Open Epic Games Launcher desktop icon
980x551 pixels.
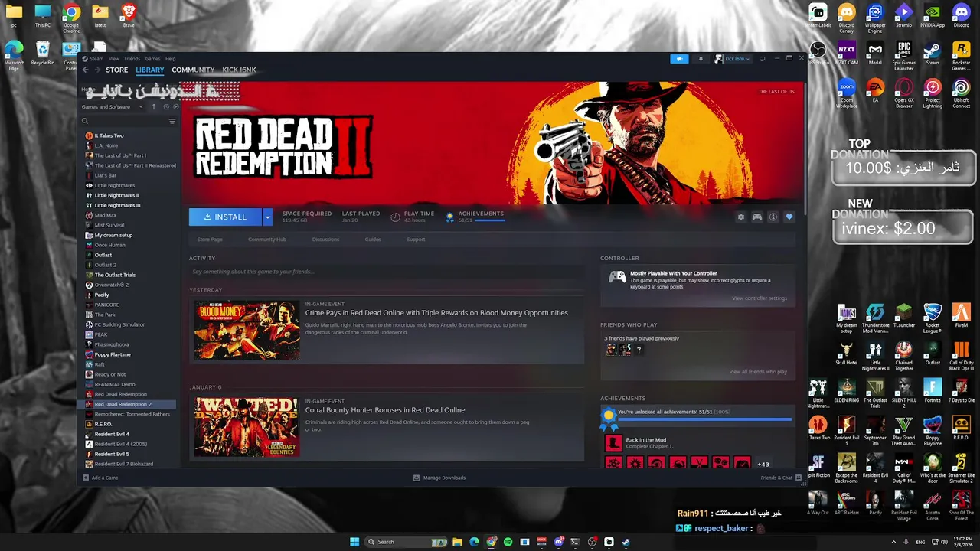pos(904,54)
